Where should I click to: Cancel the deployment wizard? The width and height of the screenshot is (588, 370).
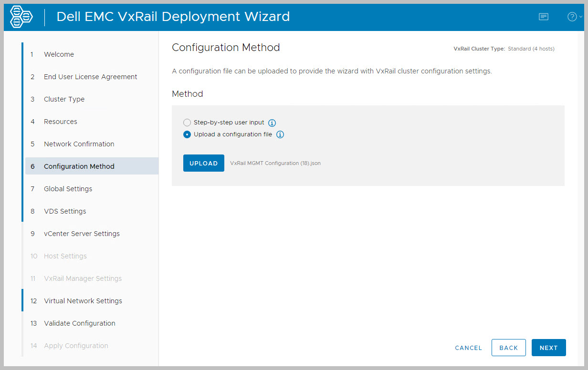point(468,348)
